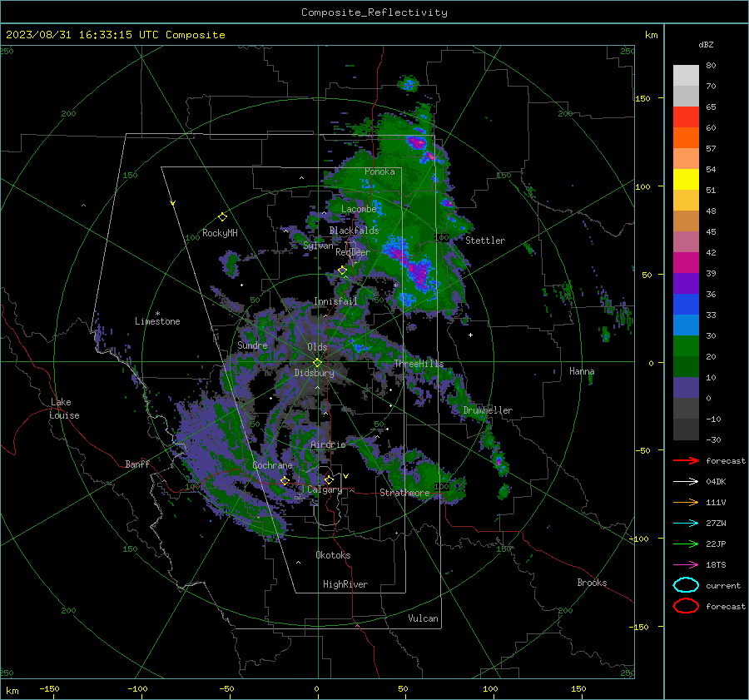Click the yellow radar-site diamond near Didsbury
The image size is (749, 700).
click(x=317, y=362)
